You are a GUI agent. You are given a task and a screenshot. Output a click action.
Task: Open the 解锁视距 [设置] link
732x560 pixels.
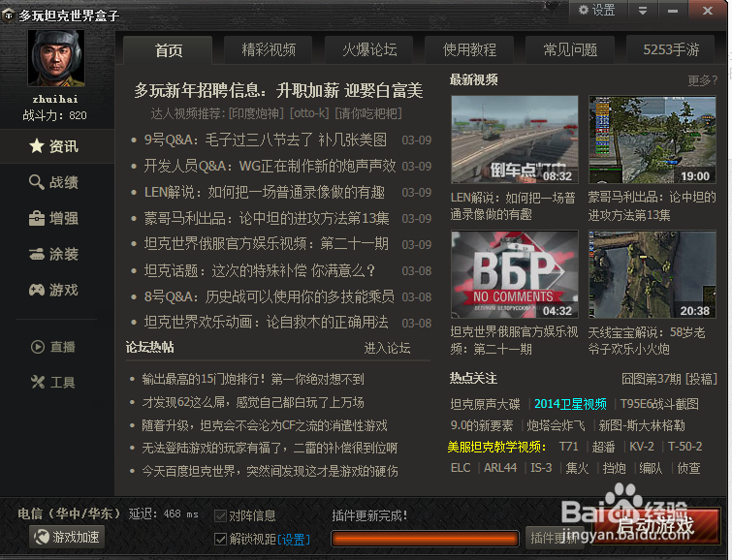[294, 540]
